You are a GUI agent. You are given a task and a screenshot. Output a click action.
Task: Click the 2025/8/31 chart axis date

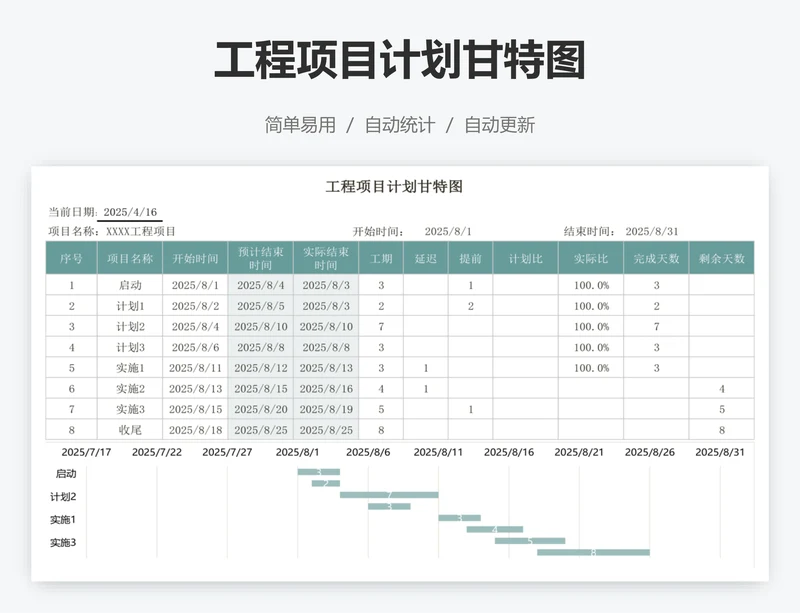click(720, 452)
